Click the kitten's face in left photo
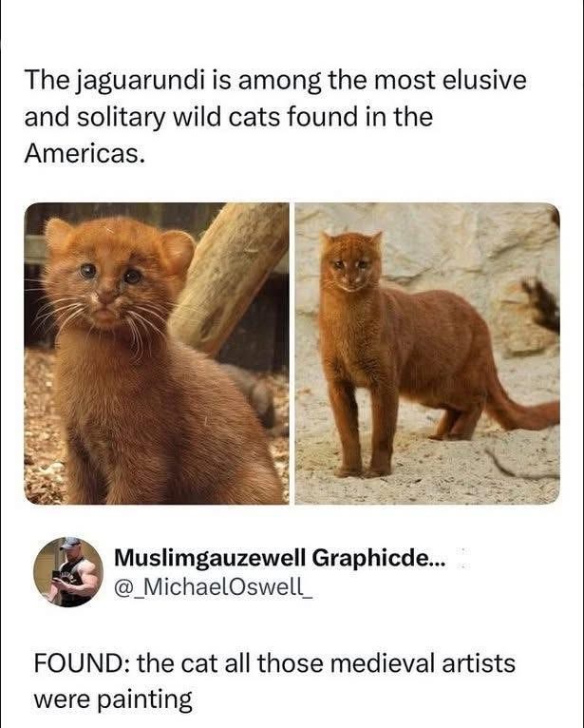This screenshot has width=584, height=728. pyautogui.click(x=109, y=283)
